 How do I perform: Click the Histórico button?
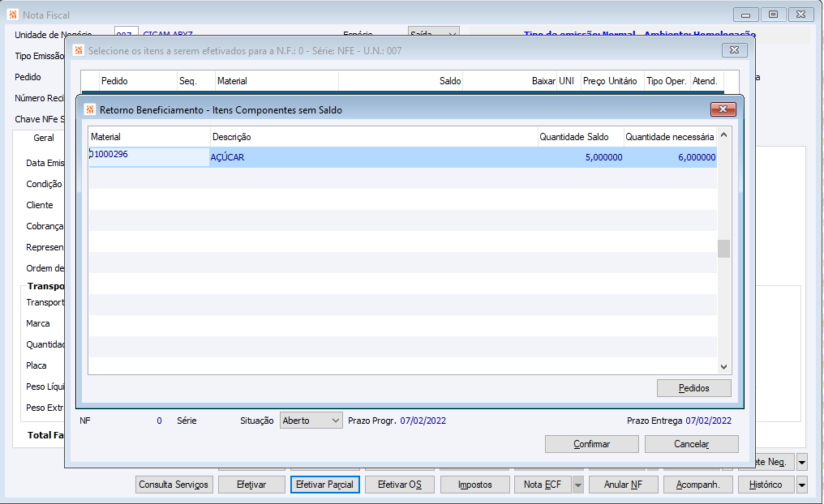point(766,485)
